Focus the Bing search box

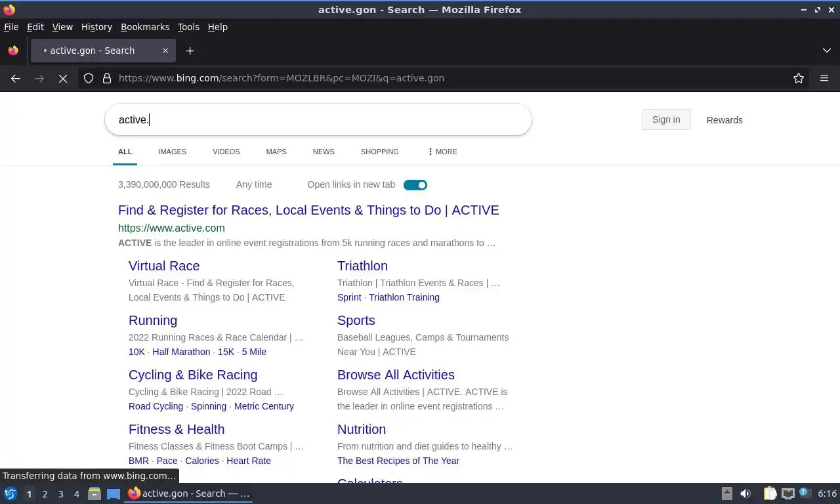click(318, 119)
